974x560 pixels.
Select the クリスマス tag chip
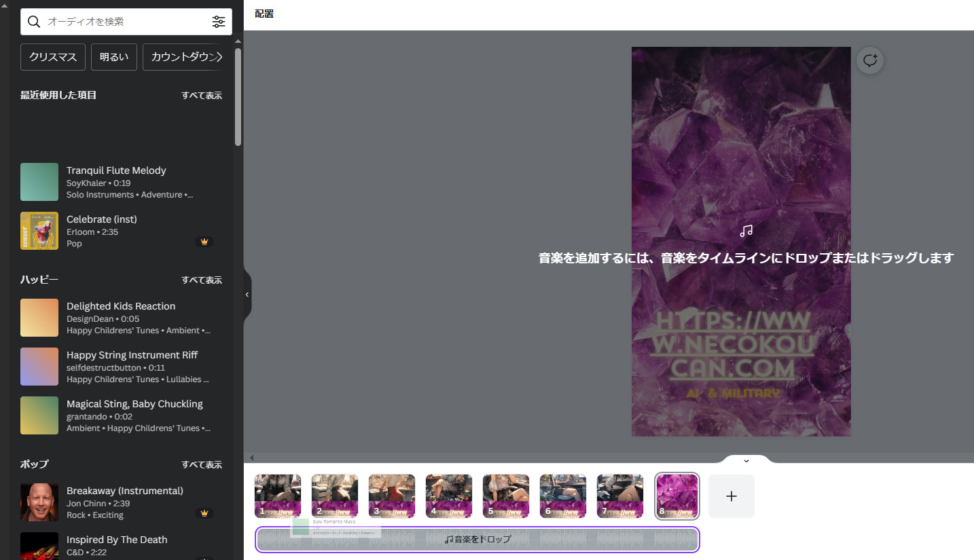(53, 57)
